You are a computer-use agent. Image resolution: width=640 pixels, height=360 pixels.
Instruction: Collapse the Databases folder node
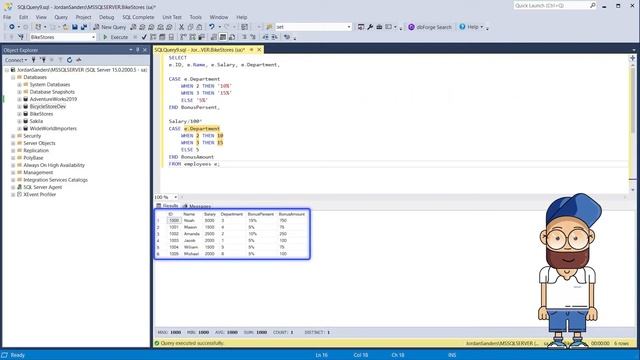pyautogui.click(x=13, y=77)
